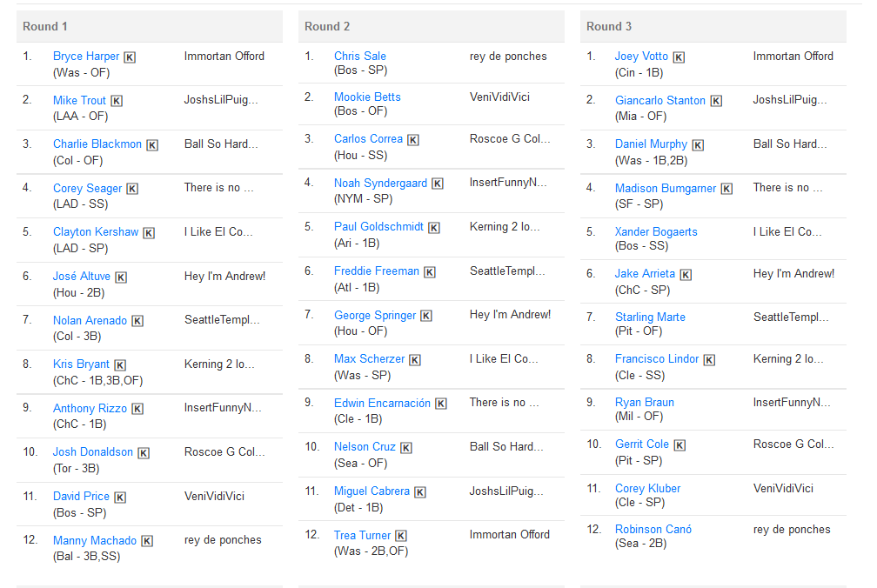Open Xander Bogaerts player link
Viewport: 877px width, 588px height.
coord(656,231)
